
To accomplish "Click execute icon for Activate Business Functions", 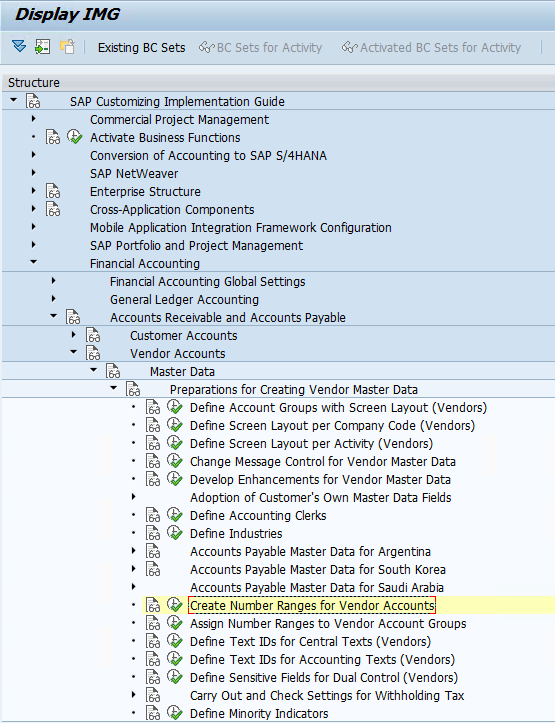I will (x=75, y=137).
